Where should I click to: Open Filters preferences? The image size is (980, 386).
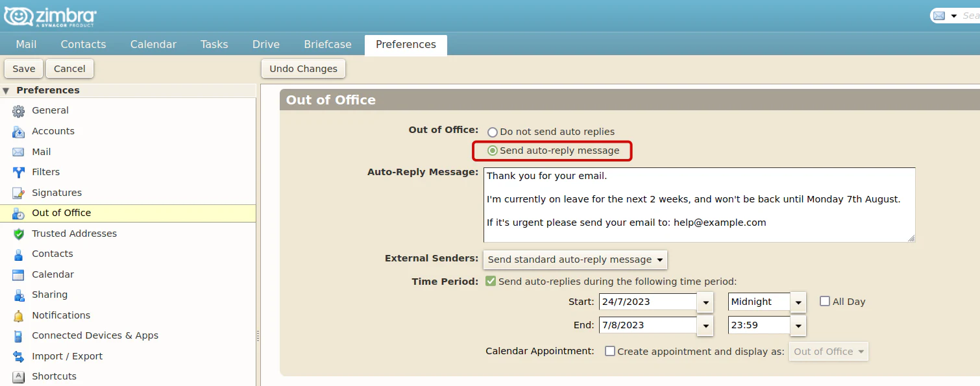pyautogui.click(x=128, y=172)
